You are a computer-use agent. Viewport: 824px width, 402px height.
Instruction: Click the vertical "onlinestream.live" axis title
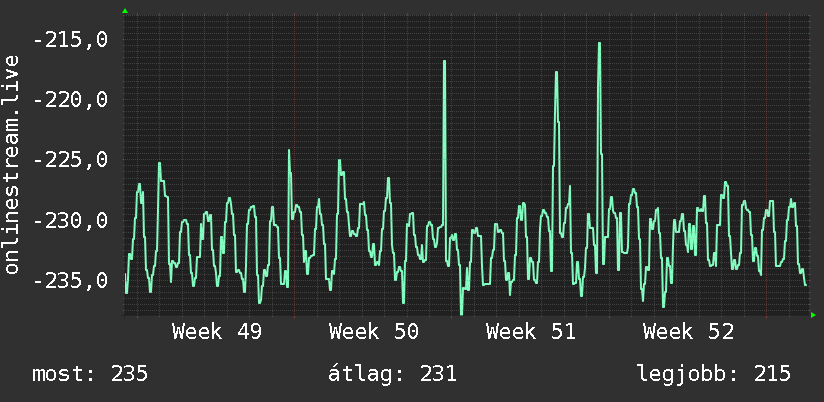(12, 164)
